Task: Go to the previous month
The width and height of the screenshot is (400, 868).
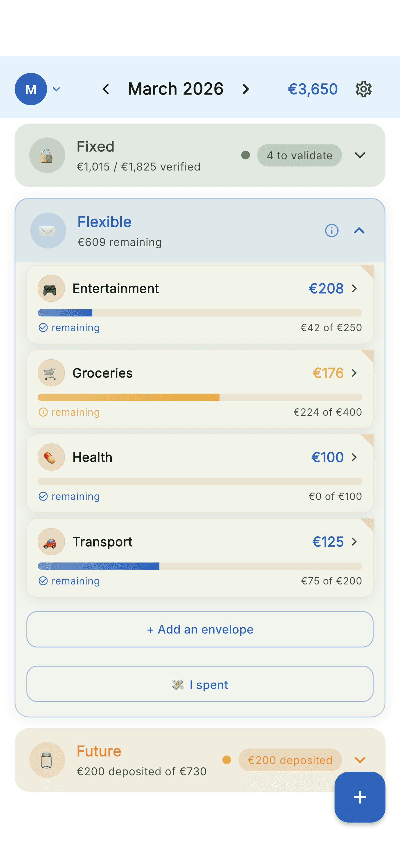Action: pos(106,89)
